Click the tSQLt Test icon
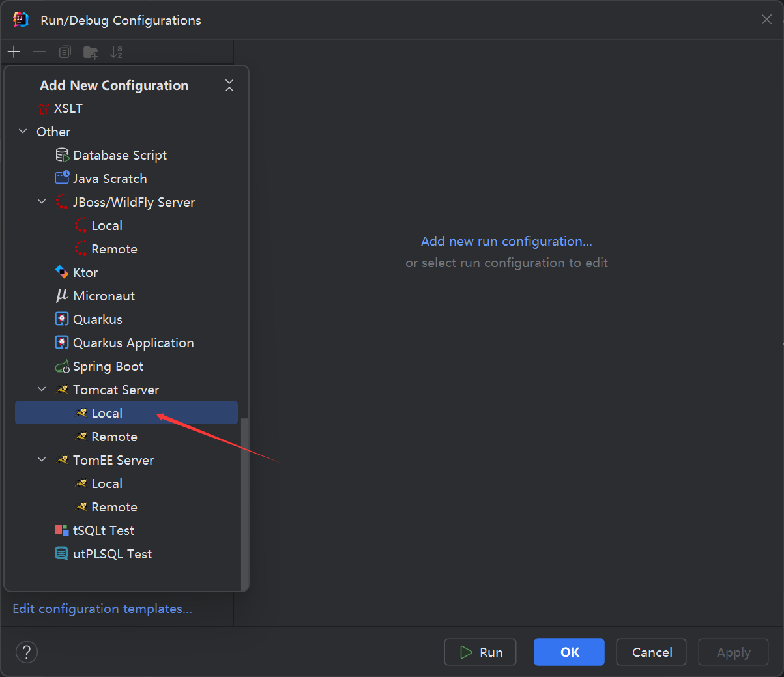 (62, 530)
